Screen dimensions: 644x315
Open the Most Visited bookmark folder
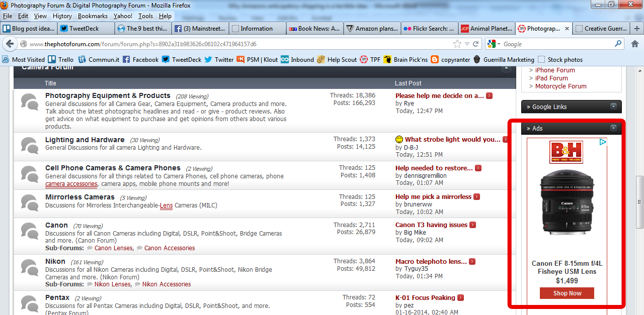(x=23, y=59)
